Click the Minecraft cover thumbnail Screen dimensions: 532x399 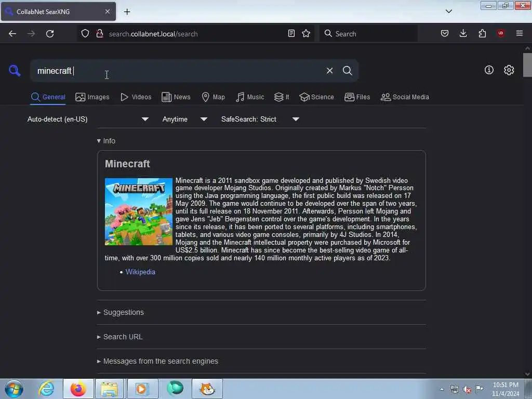pos(138,212)
